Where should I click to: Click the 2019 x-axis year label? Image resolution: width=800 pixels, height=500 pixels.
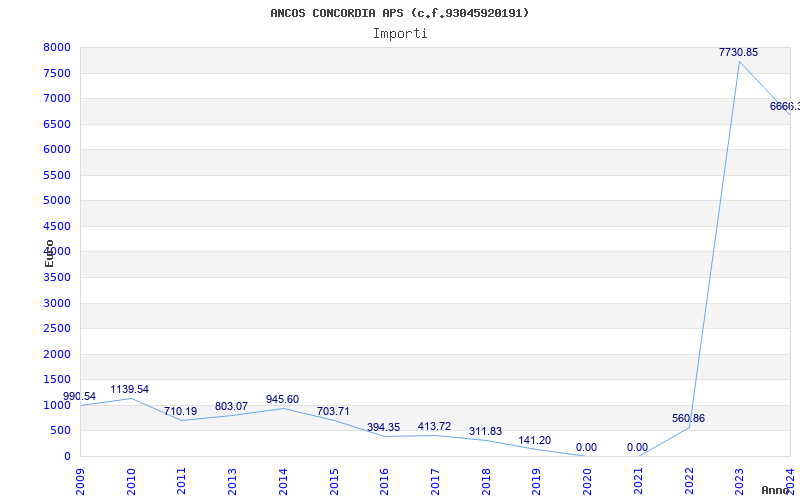pos(536,482)
